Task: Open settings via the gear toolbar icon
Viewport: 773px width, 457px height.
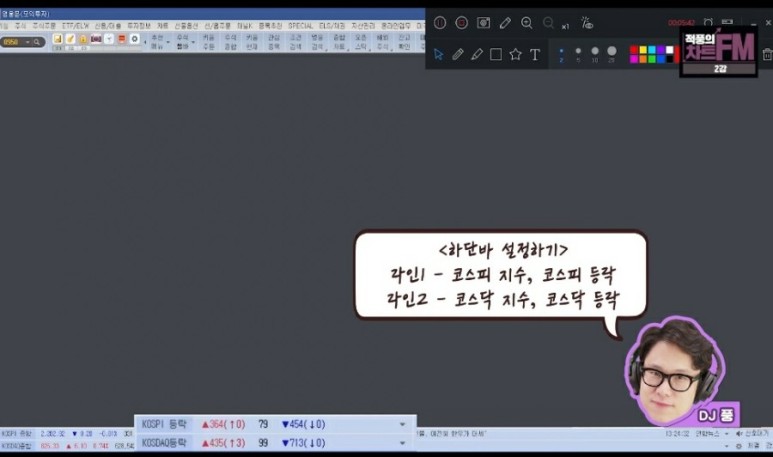Action: coord(135,39)
